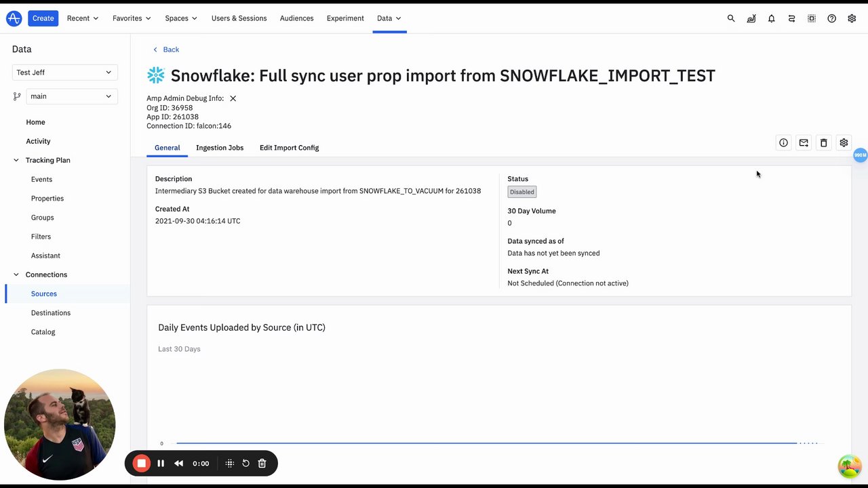Click the Amplitude logo icon
The image size is (868, 488).
pyautogui.click(x=14, y=18)
